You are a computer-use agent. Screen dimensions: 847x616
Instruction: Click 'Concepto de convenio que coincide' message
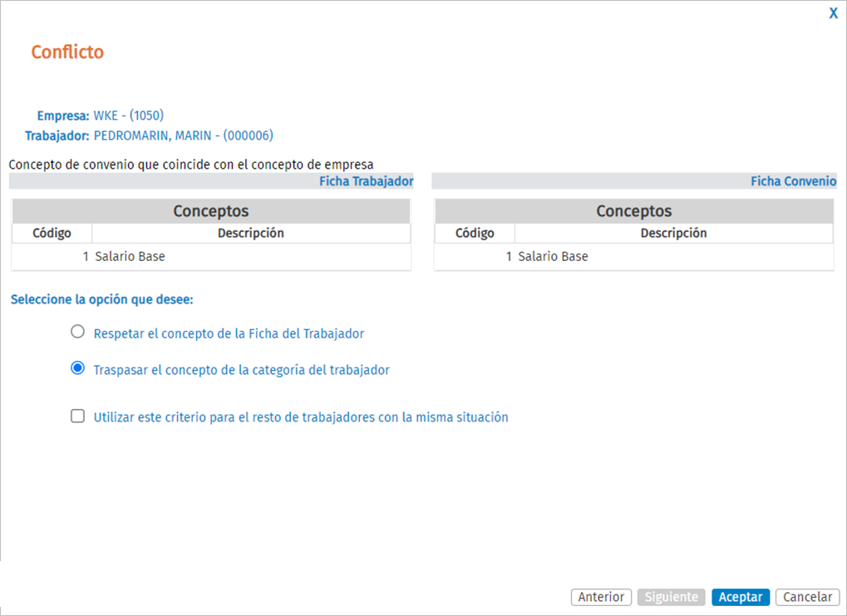pyautogui.click(x=191, y=165)
